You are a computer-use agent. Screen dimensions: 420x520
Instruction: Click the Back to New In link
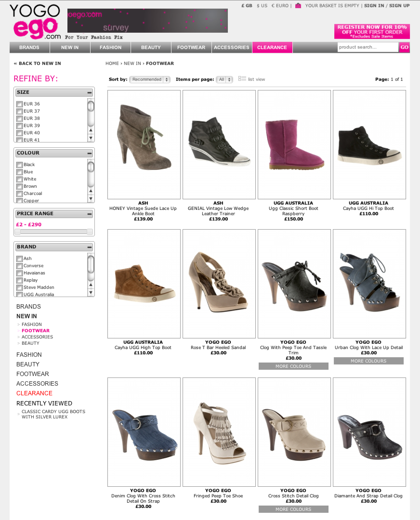pos(37,64)
